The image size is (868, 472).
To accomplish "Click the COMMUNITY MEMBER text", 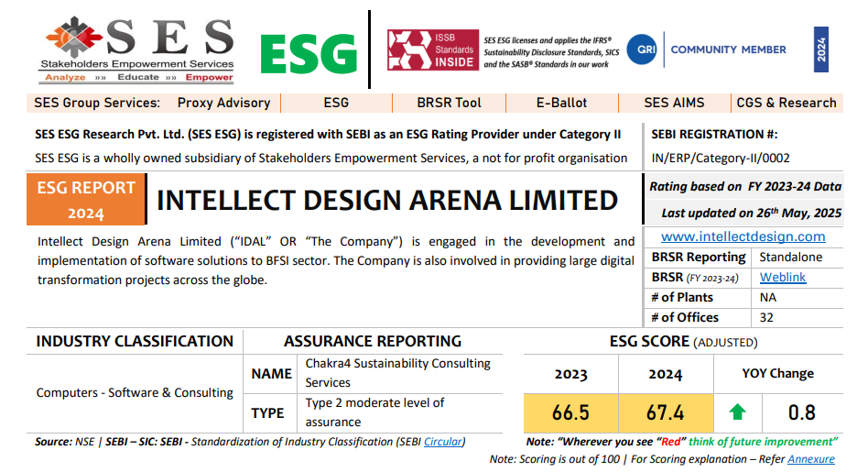I will point(728,49).
